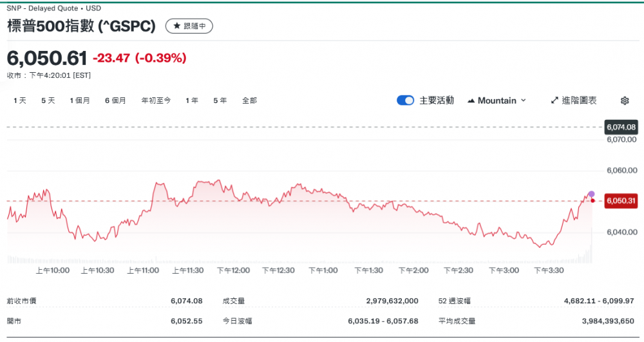Show the 6個月 chart range

tap(115, 100)
